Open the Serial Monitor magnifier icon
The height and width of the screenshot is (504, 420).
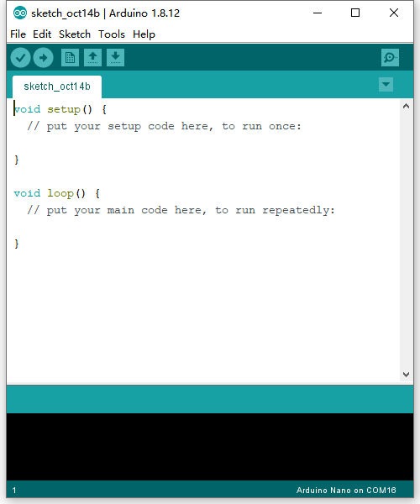[x=390, y=58]
